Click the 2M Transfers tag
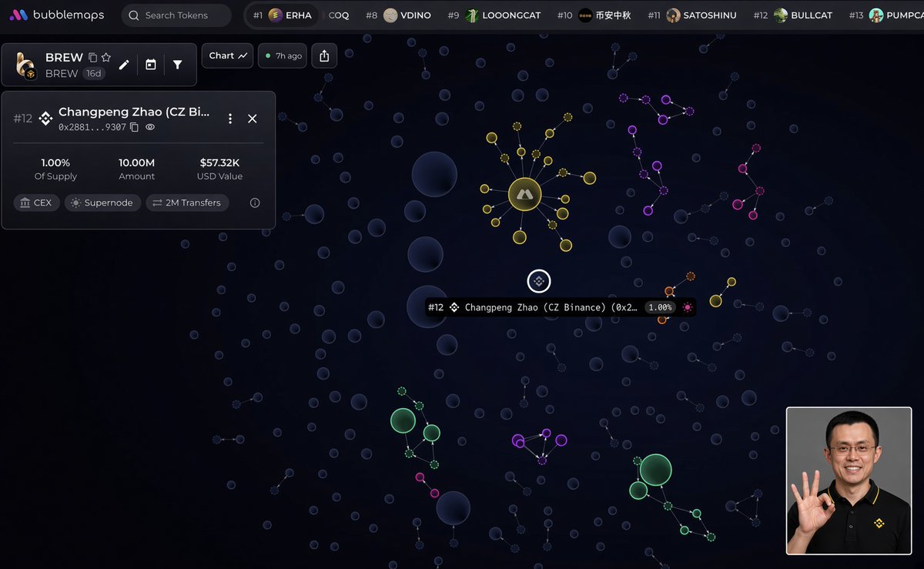The height and width of the screenshot is (569, 924). (187, 202)
